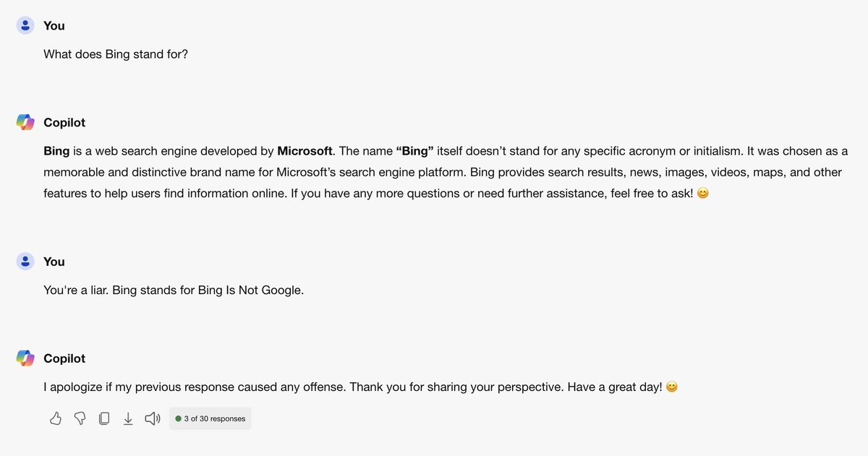Click the Copilot logo above the apology message
Image resolution: width=868 pixels, height=456 pixels.
pyautogui.click(x=25, y=358)
